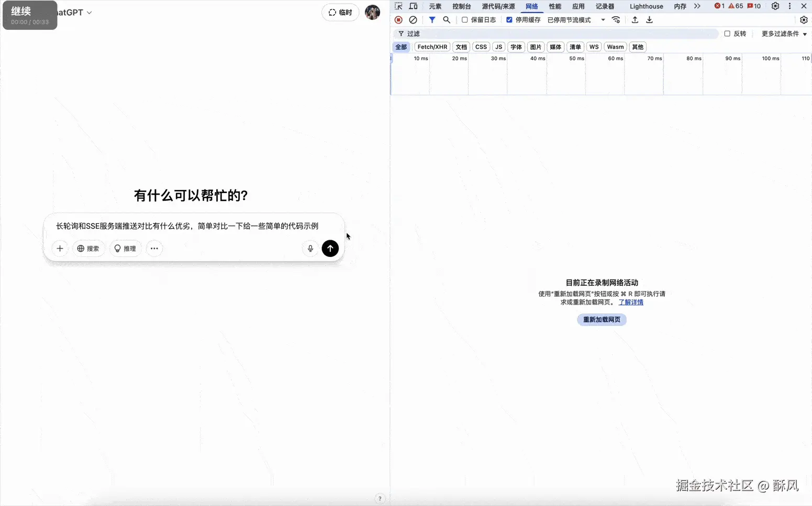Click the plus attachment icon
Image resolution: width=812 pixels, height=506 pixels.
(60, 249)
